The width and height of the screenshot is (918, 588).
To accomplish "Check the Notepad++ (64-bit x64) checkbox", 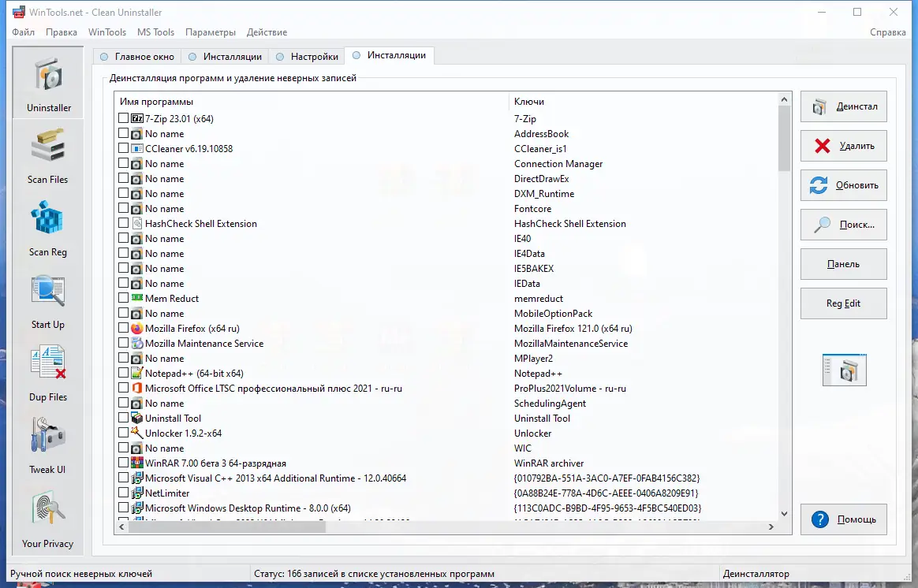I will [124, 373].
